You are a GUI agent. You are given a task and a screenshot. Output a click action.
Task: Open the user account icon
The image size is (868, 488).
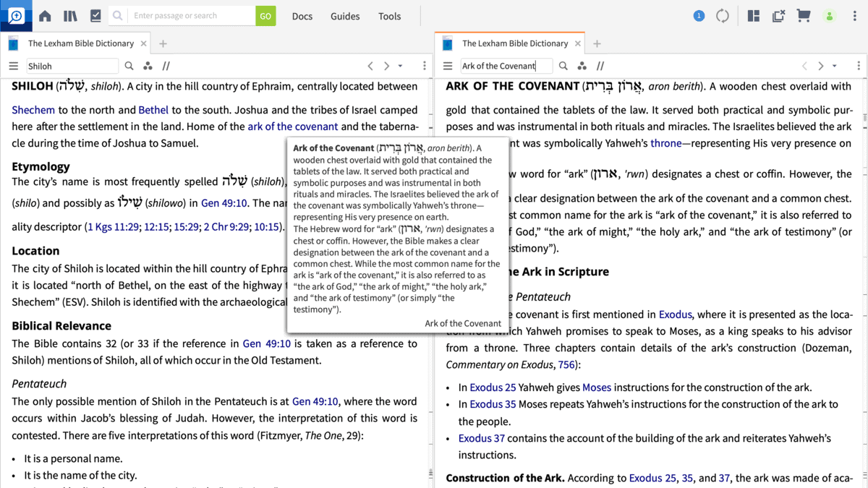coord(830,16)
